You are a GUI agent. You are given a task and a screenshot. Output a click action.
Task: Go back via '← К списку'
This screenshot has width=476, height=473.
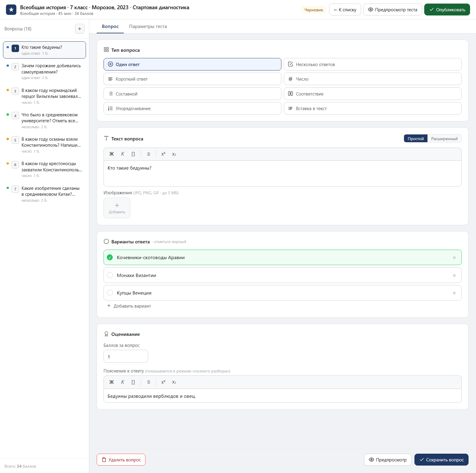345,10
